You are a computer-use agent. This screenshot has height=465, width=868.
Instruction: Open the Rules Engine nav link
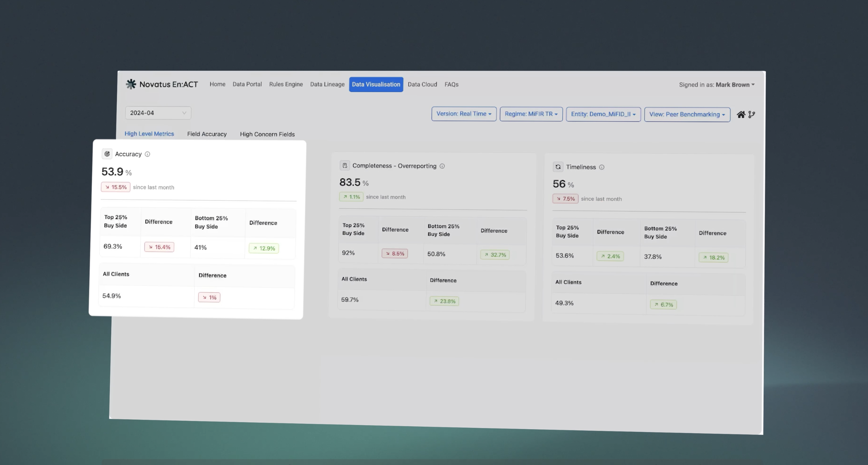point(286,84)
